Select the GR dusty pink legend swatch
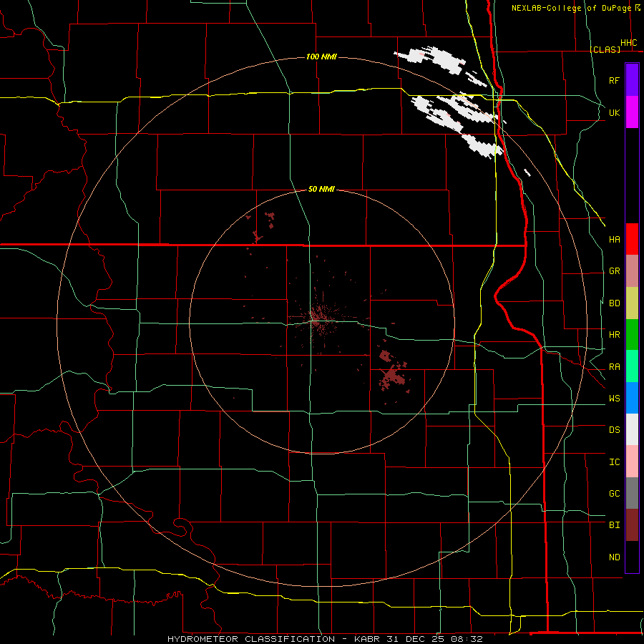The height and width of the screenshot is (644, 644). [x=632, y=271]
